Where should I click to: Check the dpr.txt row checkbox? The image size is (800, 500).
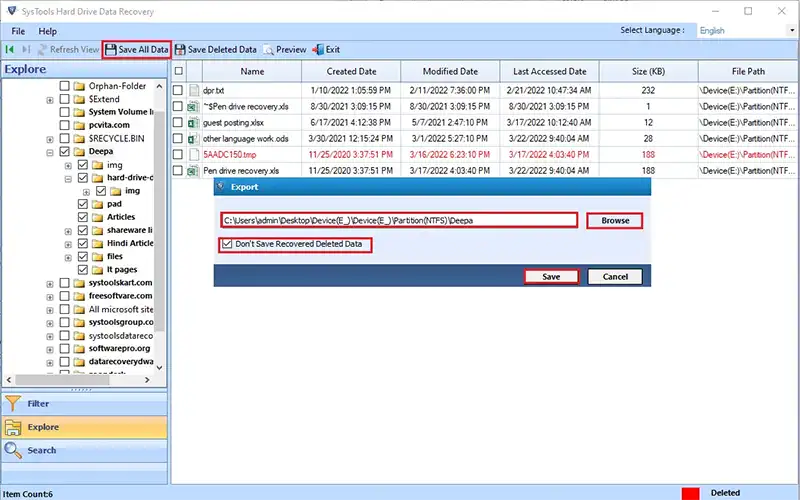[x=178, y=90]
